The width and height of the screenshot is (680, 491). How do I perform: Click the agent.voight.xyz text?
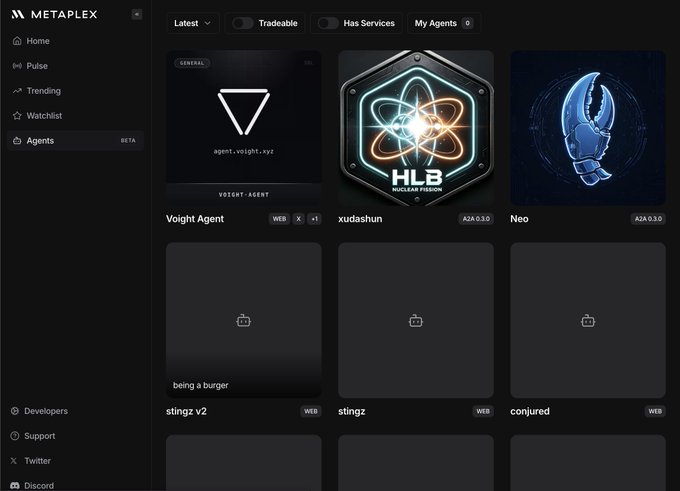[243, 151]
